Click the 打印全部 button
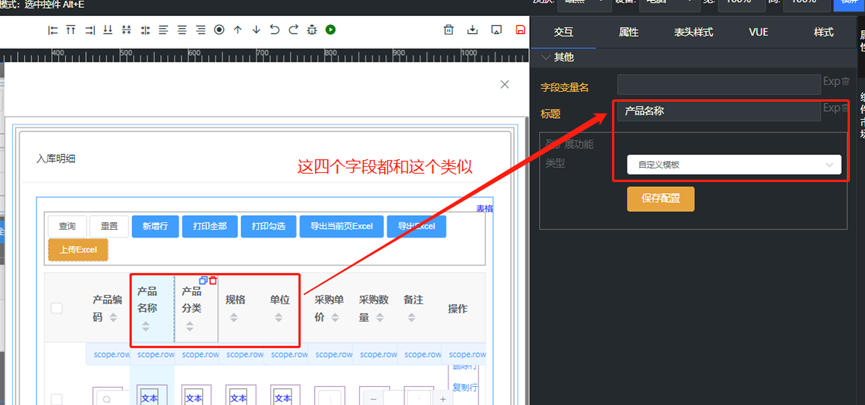 click(x=210, y=226)
